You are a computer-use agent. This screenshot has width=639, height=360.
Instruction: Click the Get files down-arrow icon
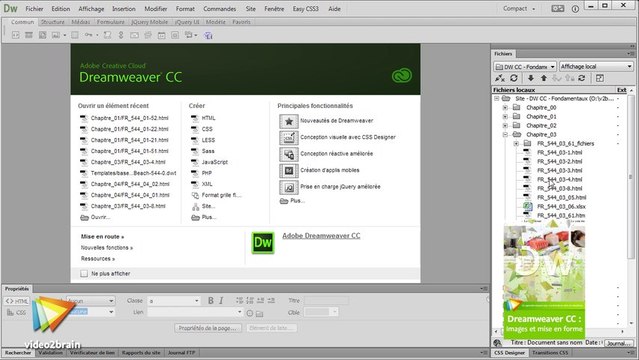531,78
